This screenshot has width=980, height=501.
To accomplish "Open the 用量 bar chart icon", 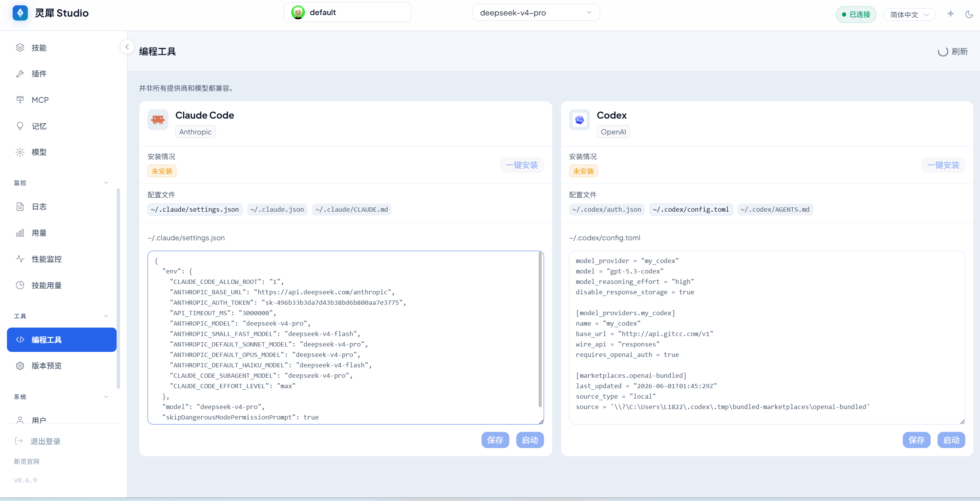I will (20, 233).
